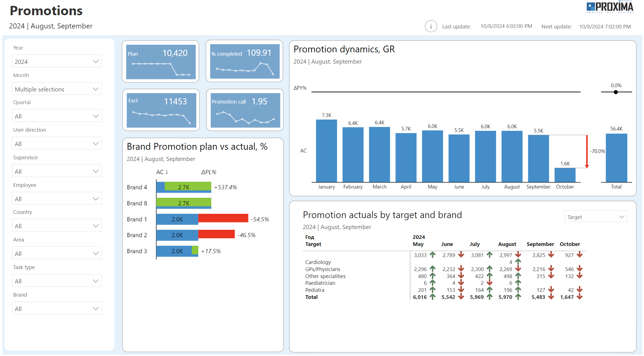Viewport: 644px width, 356px height.
Task: Click the red down arrow beside Total October value
Action: (x=579, y=297)
